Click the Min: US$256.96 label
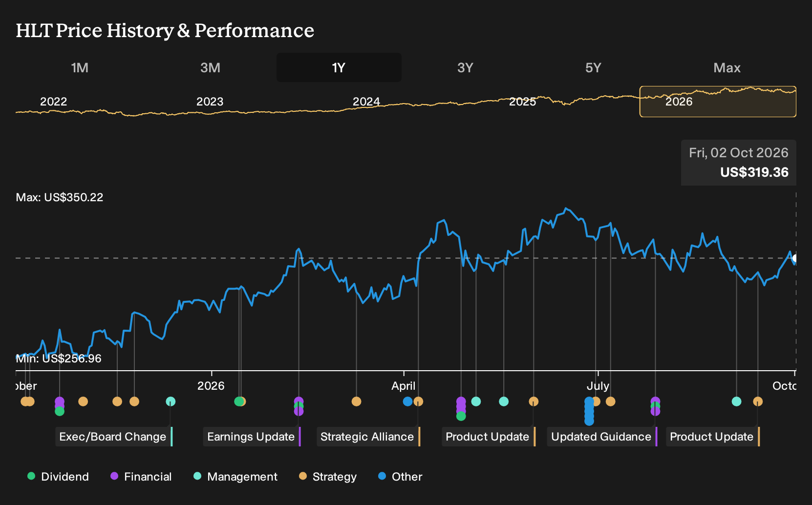This screenshot has height=505, width=812. click(x=59, y=358)
